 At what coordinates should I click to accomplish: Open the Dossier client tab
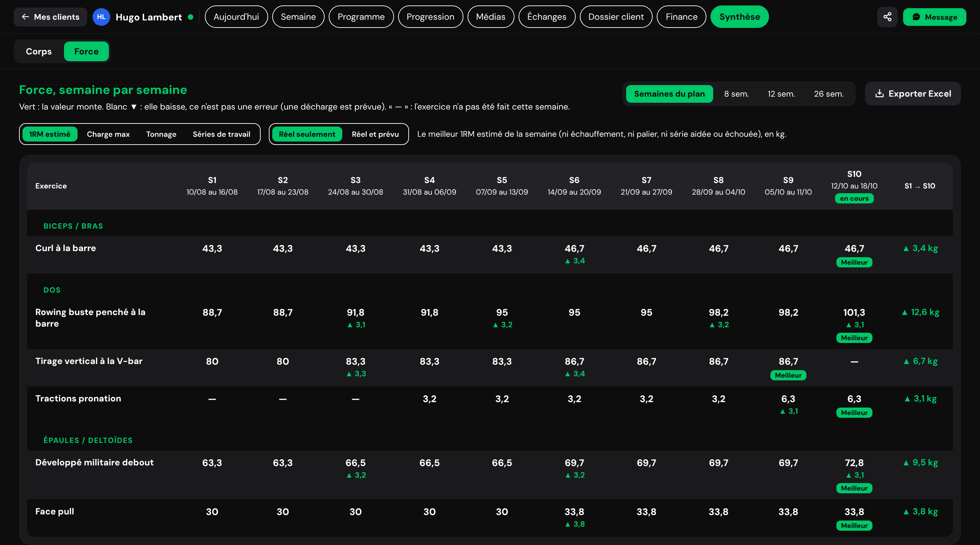pos(616,17)
